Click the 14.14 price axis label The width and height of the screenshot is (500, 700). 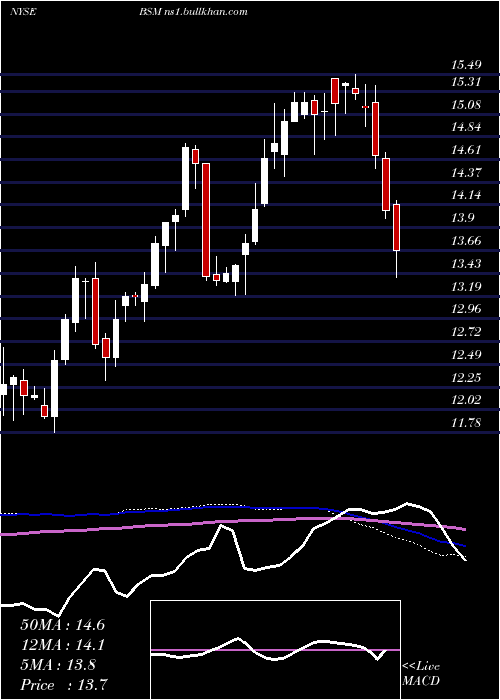click(466, 196)
